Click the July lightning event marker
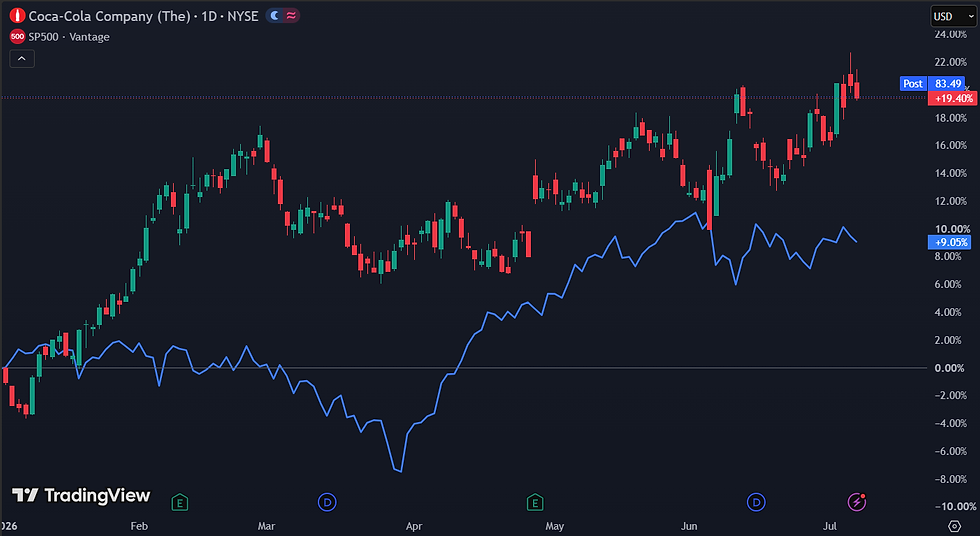 tap(856, 502)
